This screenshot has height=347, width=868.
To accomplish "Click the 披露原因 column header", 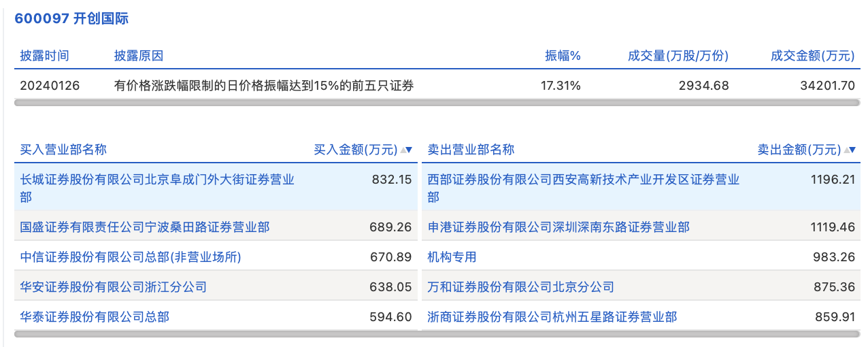I will 139,56.
